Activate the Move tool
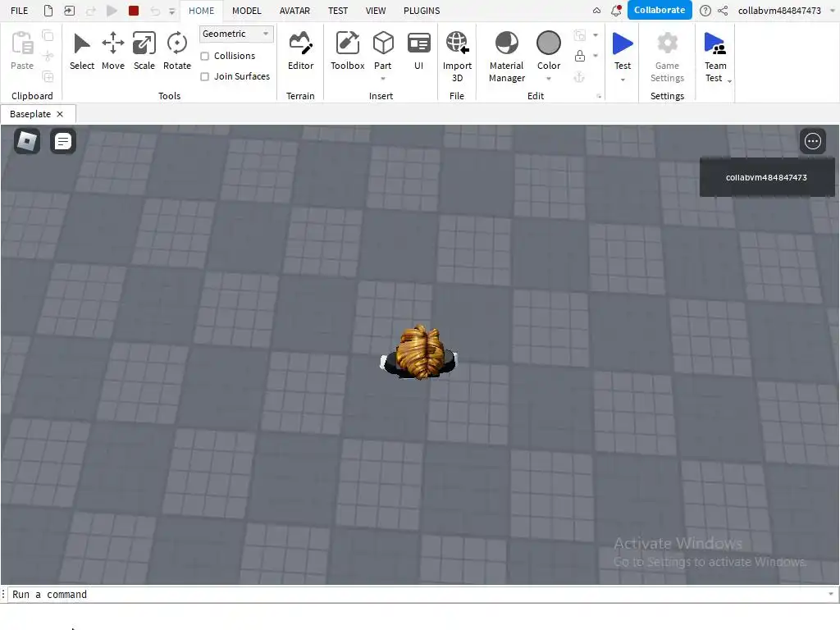The image size is (840, 630). click(x=113, y=51)
